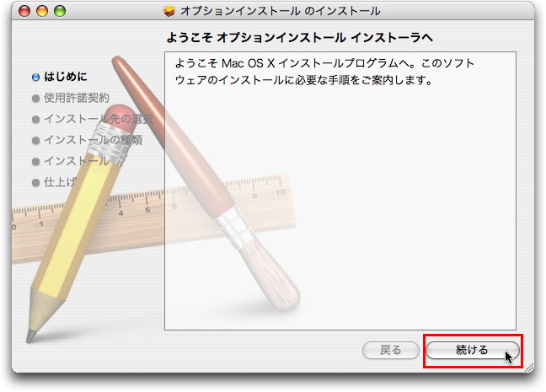
Task: Select the インストール先の選択 step
Action: (99, 119)
